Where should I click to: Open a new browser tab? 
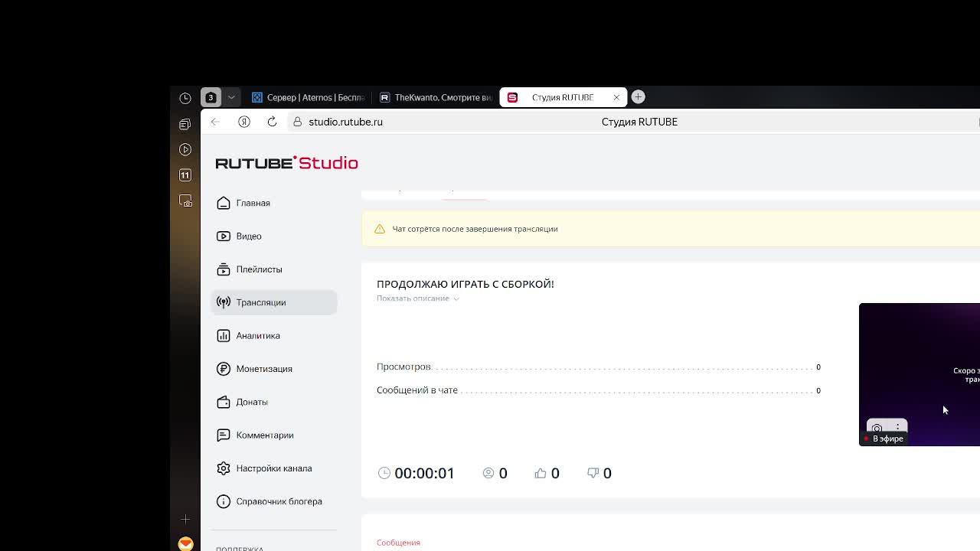coord(638,96)
